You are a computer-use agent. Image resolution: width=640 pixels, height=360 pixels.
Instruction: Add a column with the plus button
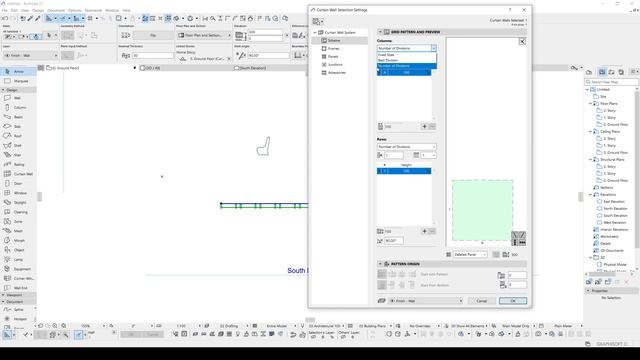pos(424,127)
